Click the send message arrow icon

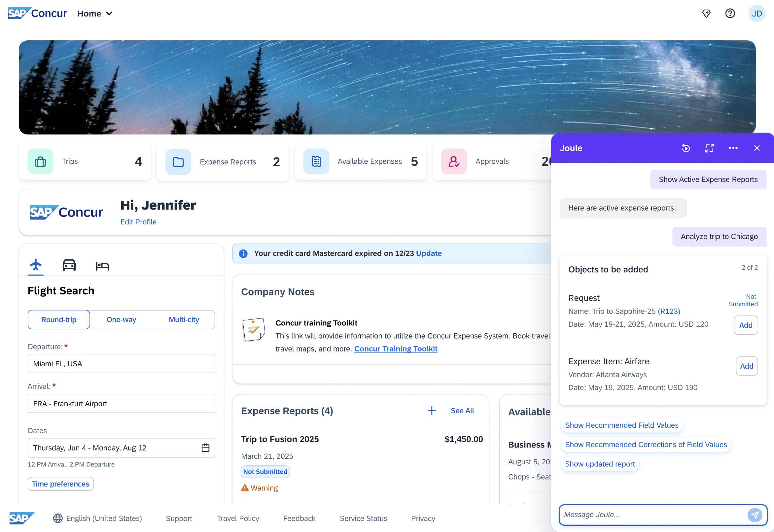click(x=755, y=515)
